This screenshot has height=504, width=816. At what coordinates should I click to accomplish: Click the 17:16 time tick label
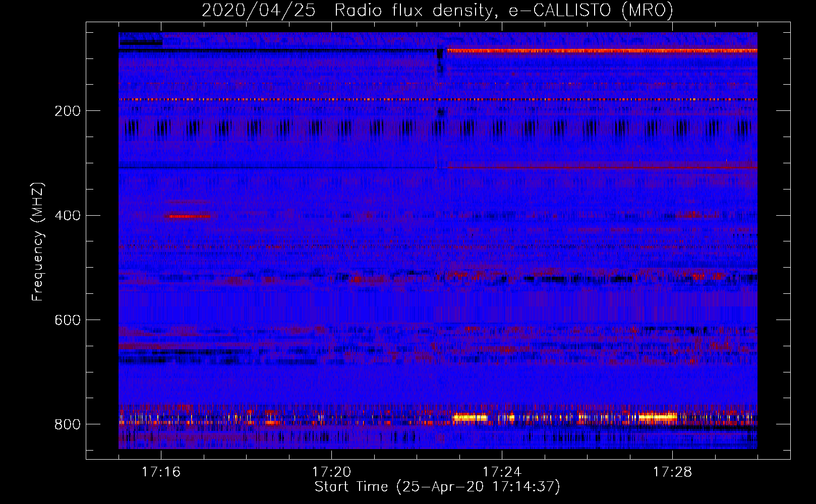point(161,472)
